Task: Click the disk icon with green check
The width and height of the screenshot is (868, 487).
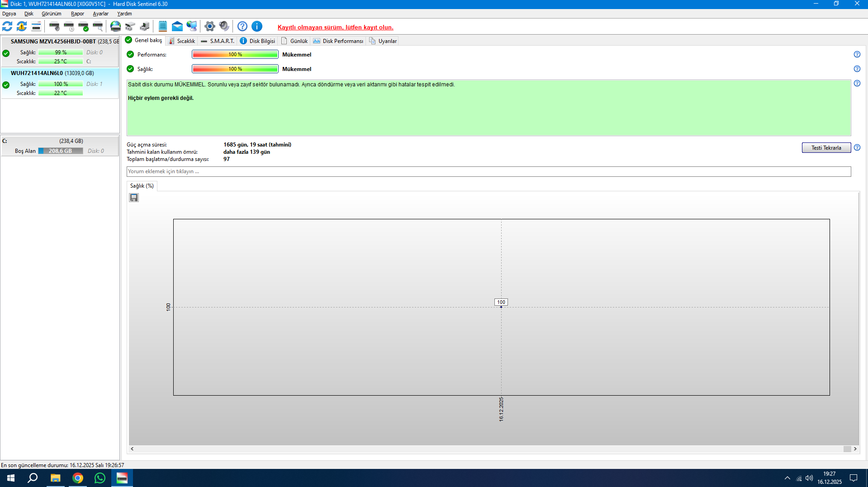Action: click(x=83, y=26)
